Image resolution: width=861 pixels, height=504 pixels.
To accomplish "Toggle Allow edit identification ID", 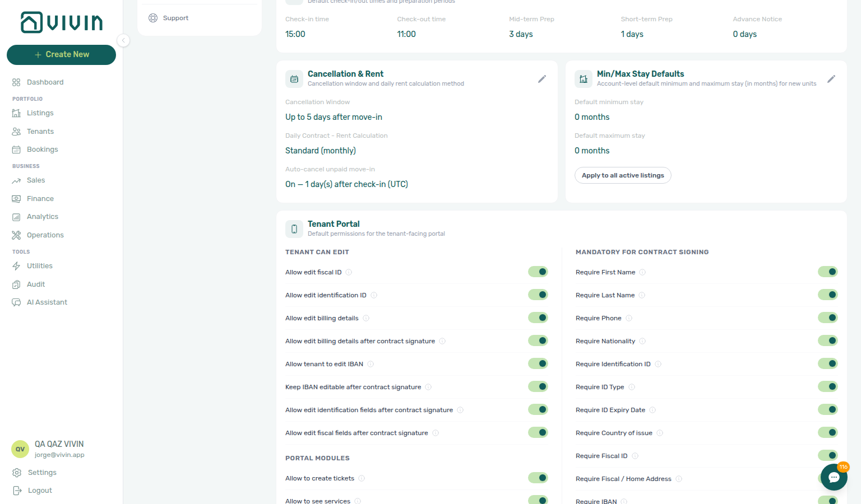I will pos(538,295).
